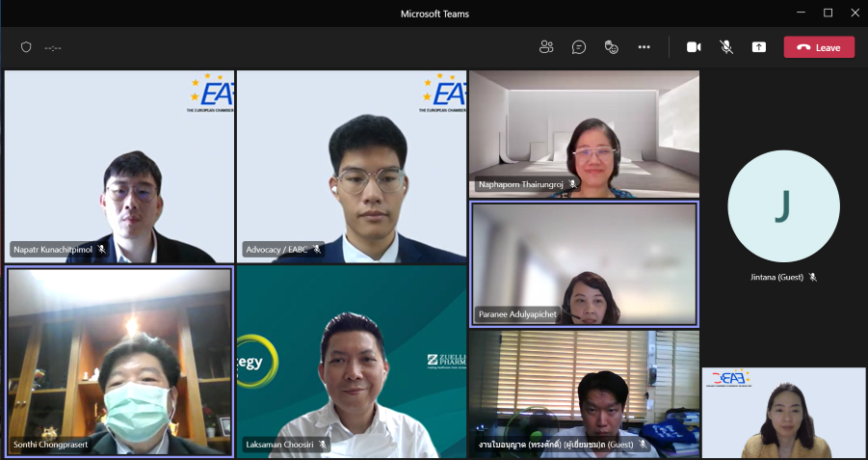Click the shield security icon

pyautogui.click(x=26, y=47)
